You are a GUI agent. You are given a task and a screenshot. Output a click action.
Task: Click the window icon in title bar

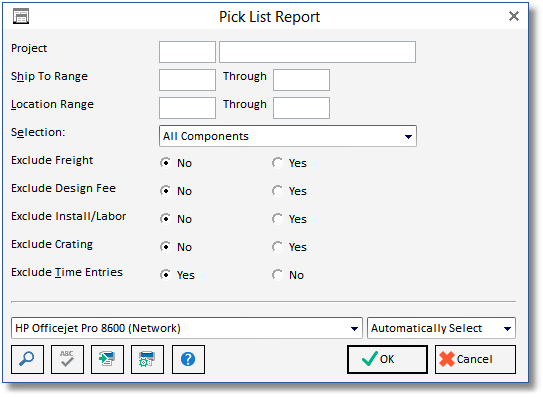[x=21, y=17]
